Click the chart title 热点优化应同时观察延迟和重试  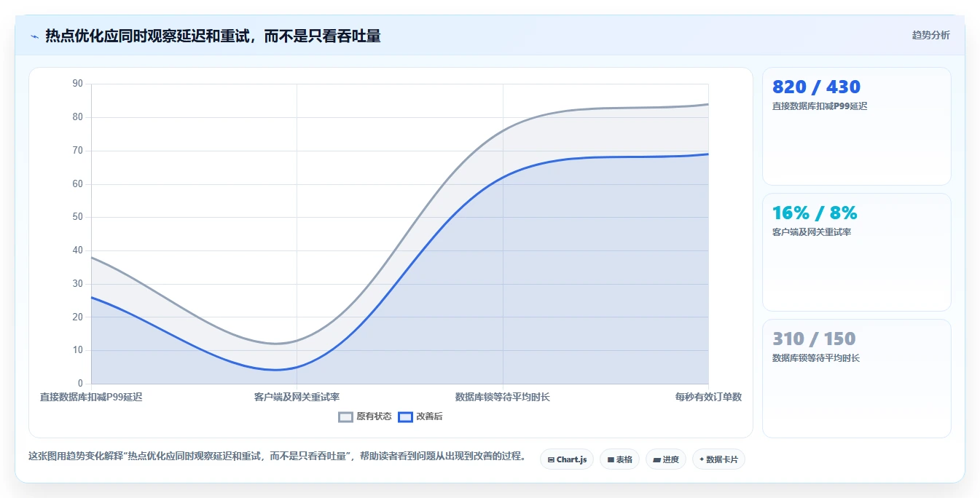point(213,36)
